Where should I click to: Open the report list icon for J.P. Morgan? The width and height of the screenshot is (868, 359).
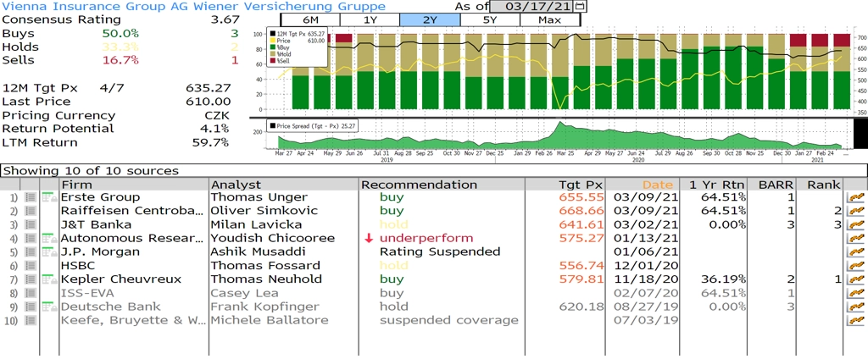pos(31,251)
